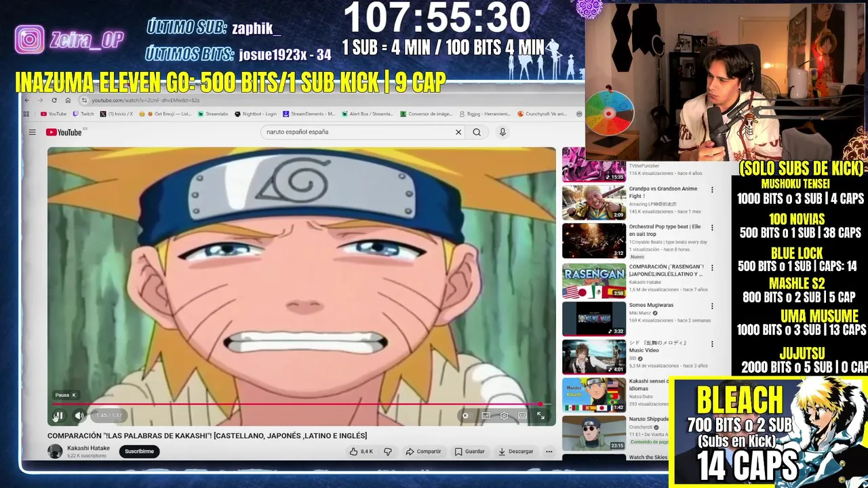The width and height of the screenshot is (868, 488).
Task: Save the video with Guardar
Action: [x=470, y=451]
